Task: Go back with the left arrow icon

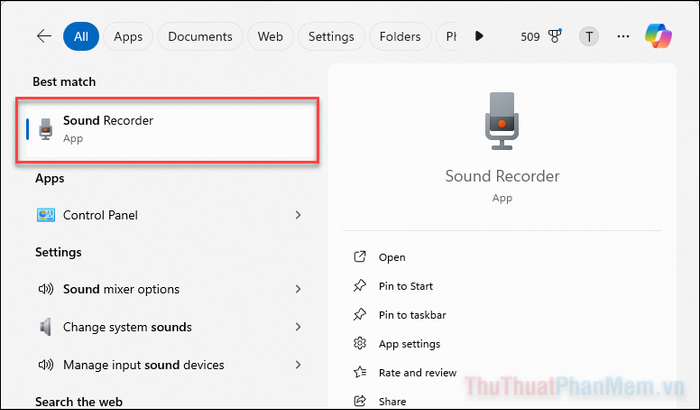Action: (44, 36)
